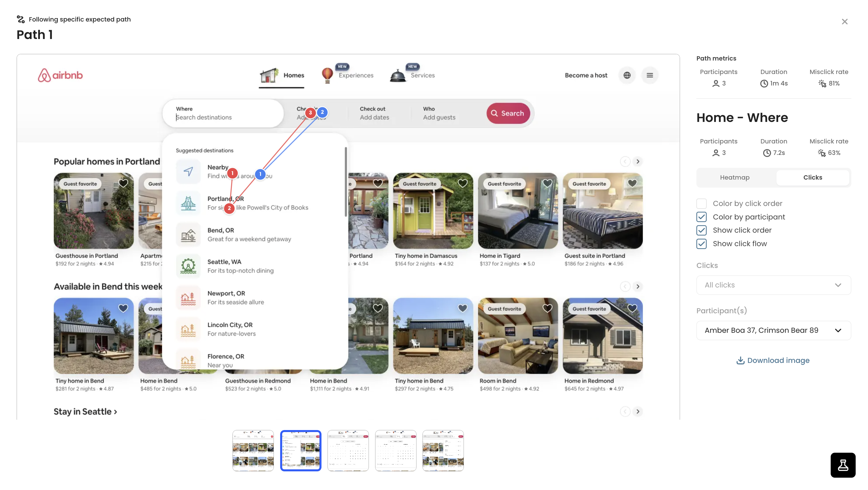Favorite the Guesthouse in Portland heart
Viewport: 868px width, 490px height.
click(123, 183)
